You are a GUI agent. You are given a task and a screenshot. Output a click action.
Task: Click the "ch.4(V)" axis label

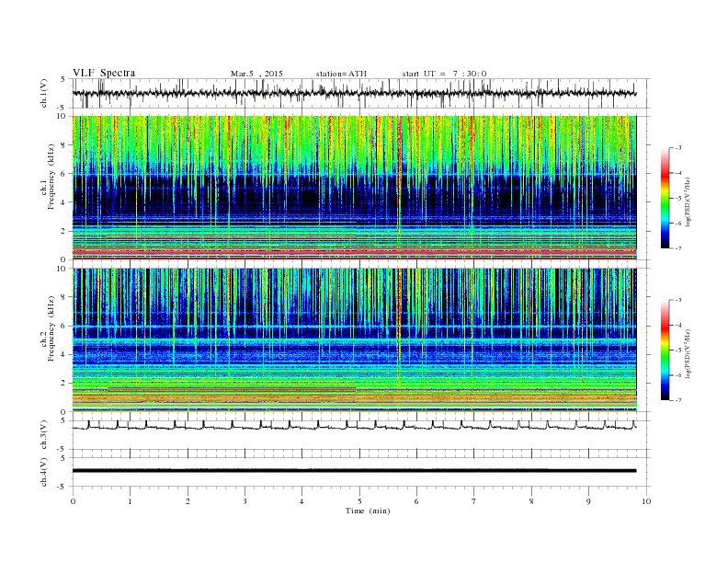click(44, 473)
